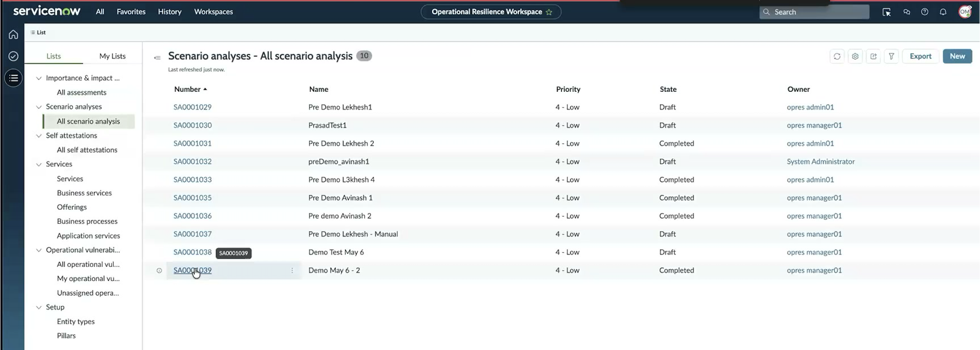Switch to the My Lists tab
The width and height of the screenshot is (980, 350).
112,56
